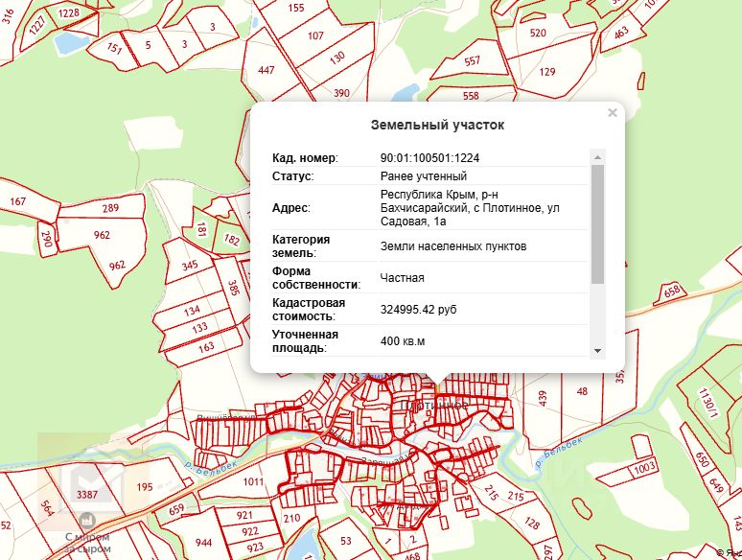742x560 pixels.
Task: Select map parcel 1130/1
Action: (x=708, y=404)
